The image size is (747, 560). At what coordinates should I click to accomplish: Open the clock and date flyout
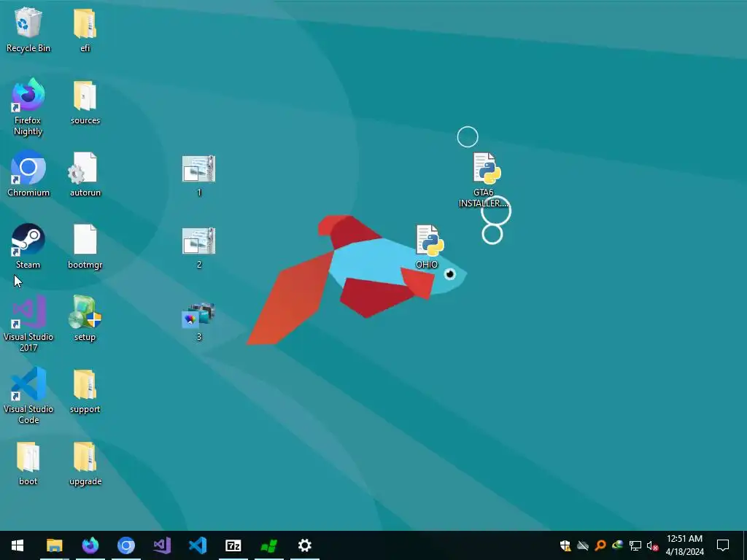click(x=684, y=545)
